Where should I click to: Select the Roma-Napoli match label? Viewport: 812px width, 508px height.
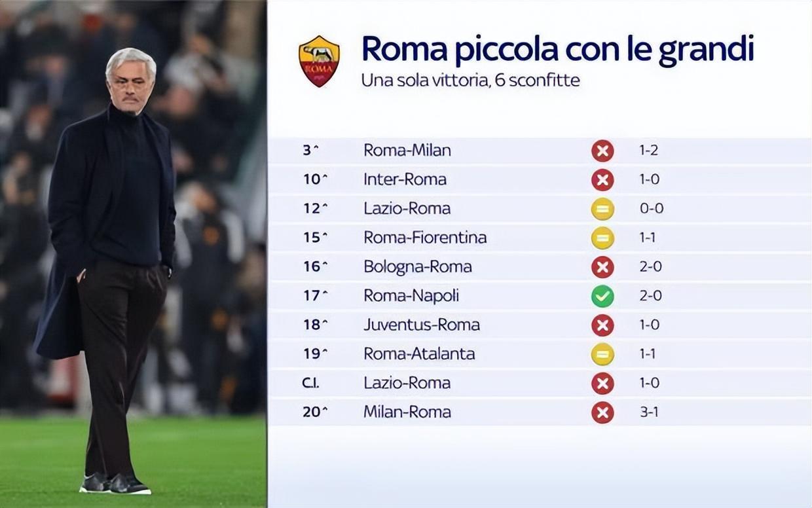pyautogui.click(x=411, y=296)
